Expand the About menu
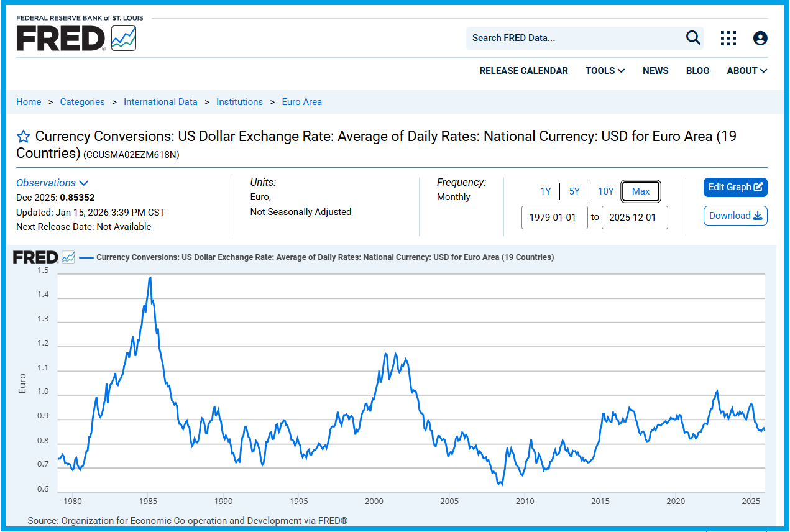 pyautogui.click(x=746, y=71)
